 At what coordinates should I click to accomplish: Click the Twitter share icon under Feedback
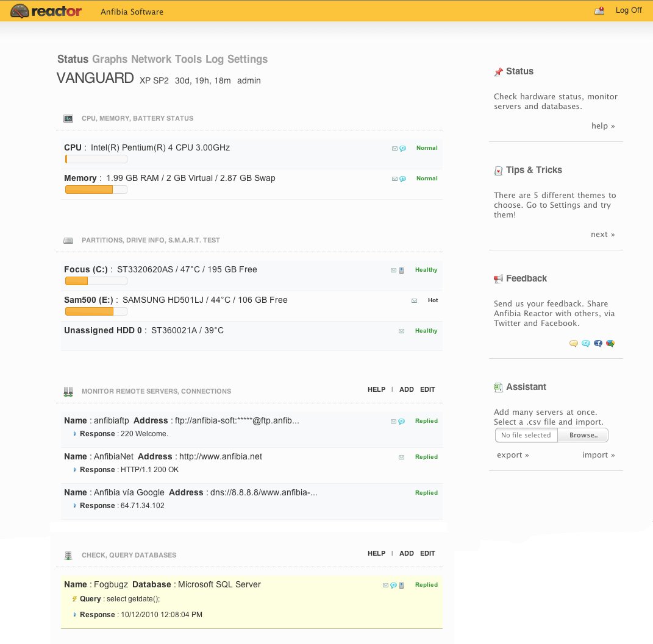586,344
